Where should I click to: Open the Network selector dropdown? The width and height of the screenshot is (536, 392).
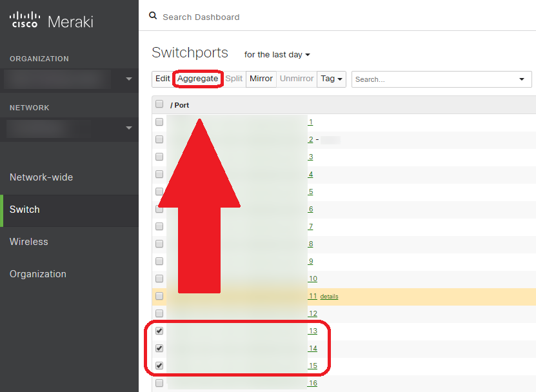coord(129,128)
